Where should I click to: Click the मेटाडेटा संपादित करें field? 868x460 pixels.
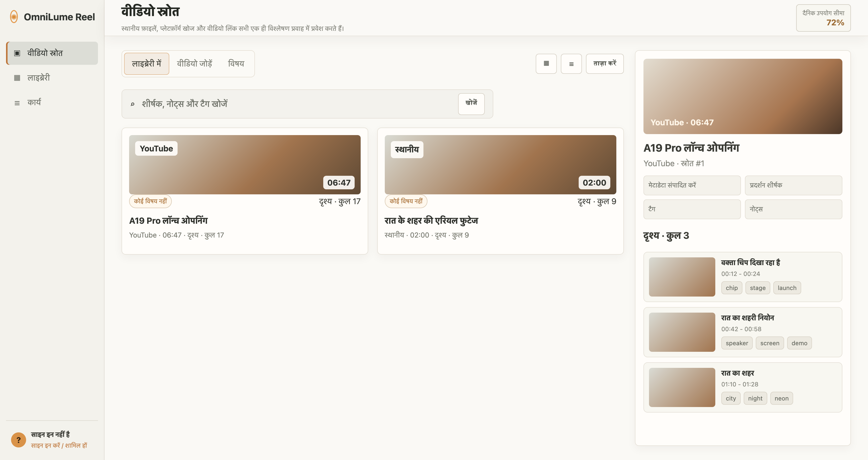(692, 185)
